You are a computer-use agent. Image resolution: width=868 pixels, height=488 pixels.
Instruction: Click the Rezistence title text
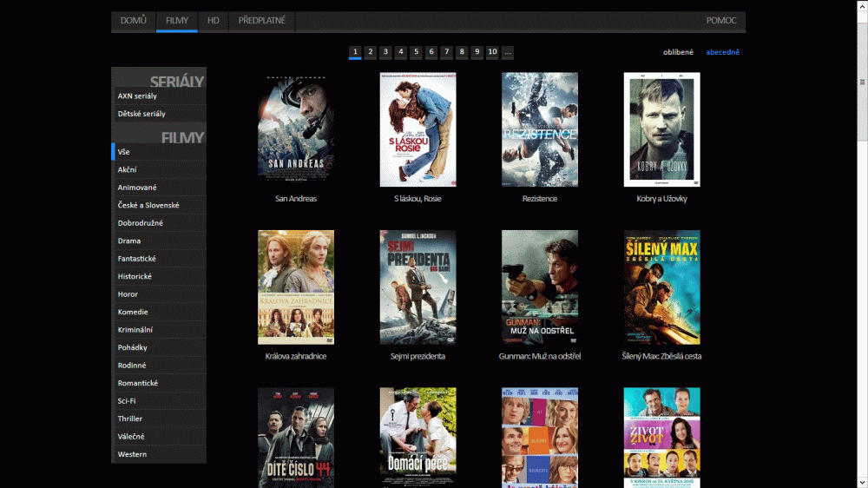pyautogui.click(x=540, y=198)
